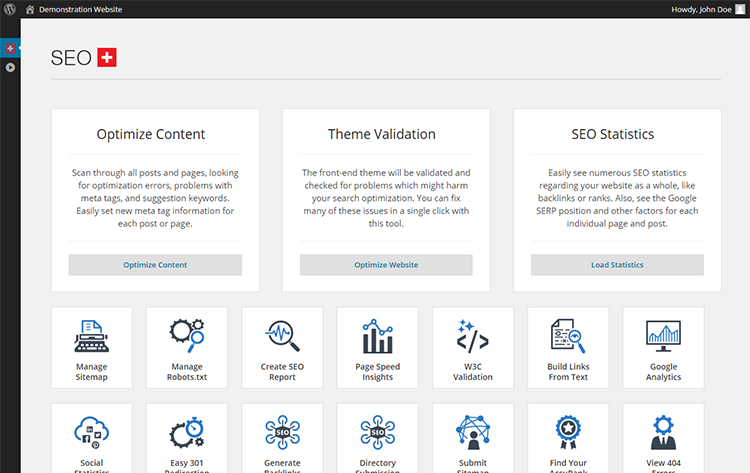
Task: Click the W3C Validation label text
Action: click(473, 372)
